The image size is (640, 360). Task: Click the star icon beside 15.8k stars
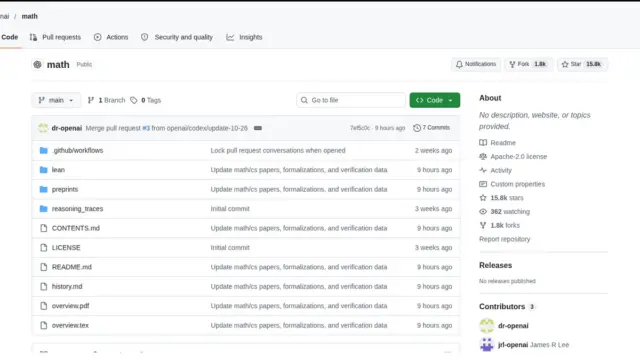(x=483, y=198)
